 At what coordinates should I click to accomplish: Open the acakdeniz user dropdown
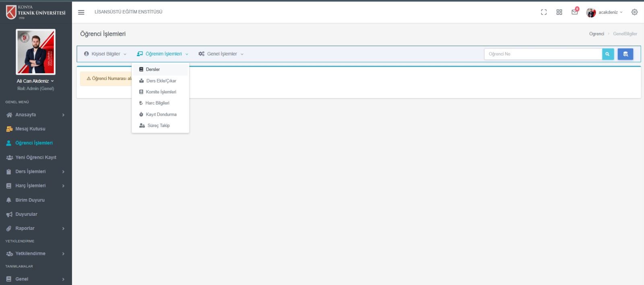[605, 12]
